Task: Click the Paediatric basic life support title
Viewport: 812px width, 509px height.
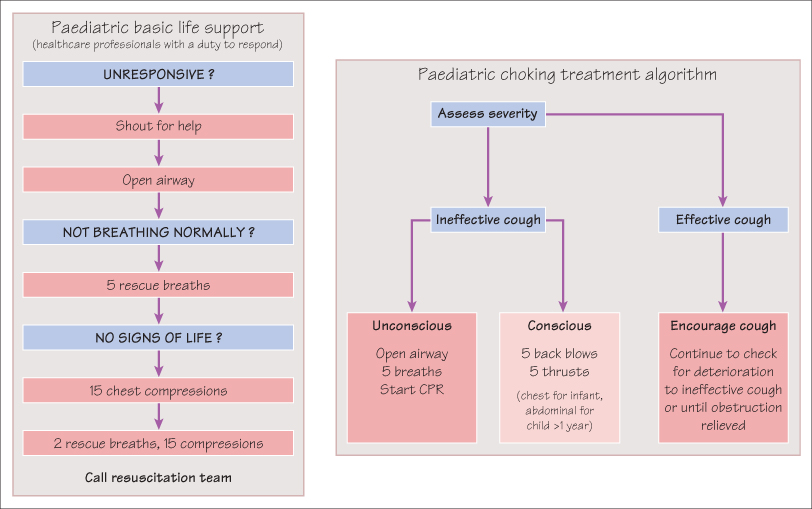Action: click(x=159, y=26)
